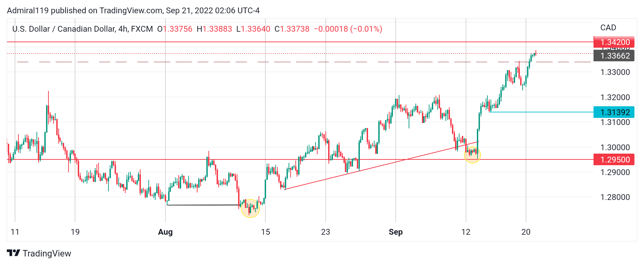Click the high value H1.33883

tap(214, 29)
